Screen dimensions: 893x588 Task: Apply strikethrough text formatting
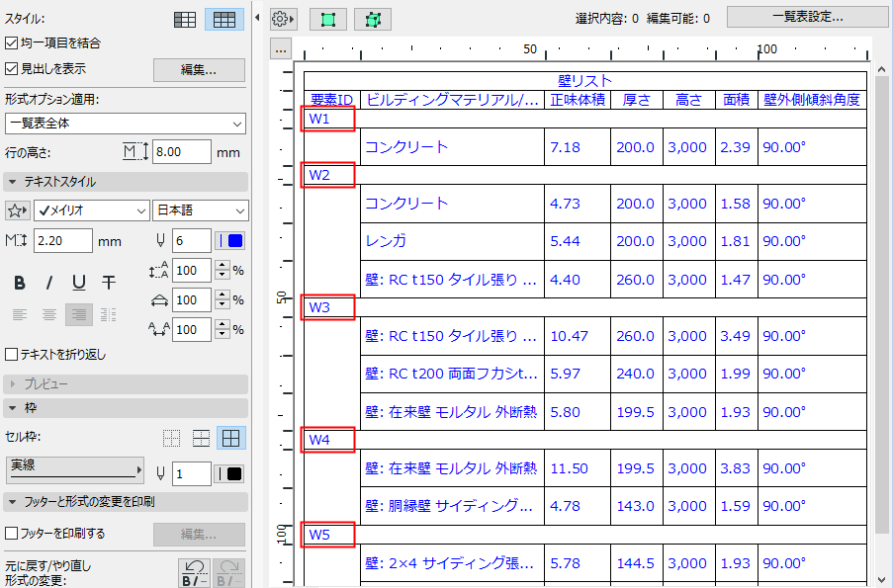pyautogui.click(x=108, y=283)
